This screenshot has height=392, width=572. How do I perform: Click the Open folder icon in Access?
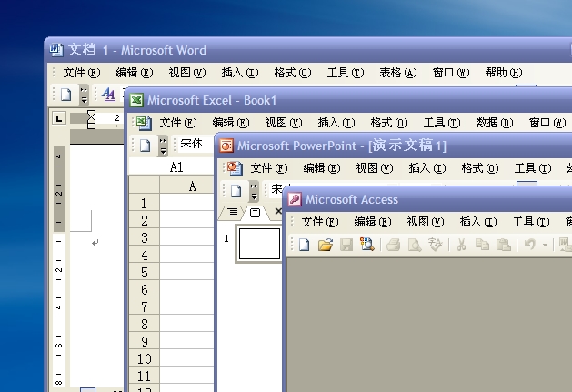tap(326, 244)
